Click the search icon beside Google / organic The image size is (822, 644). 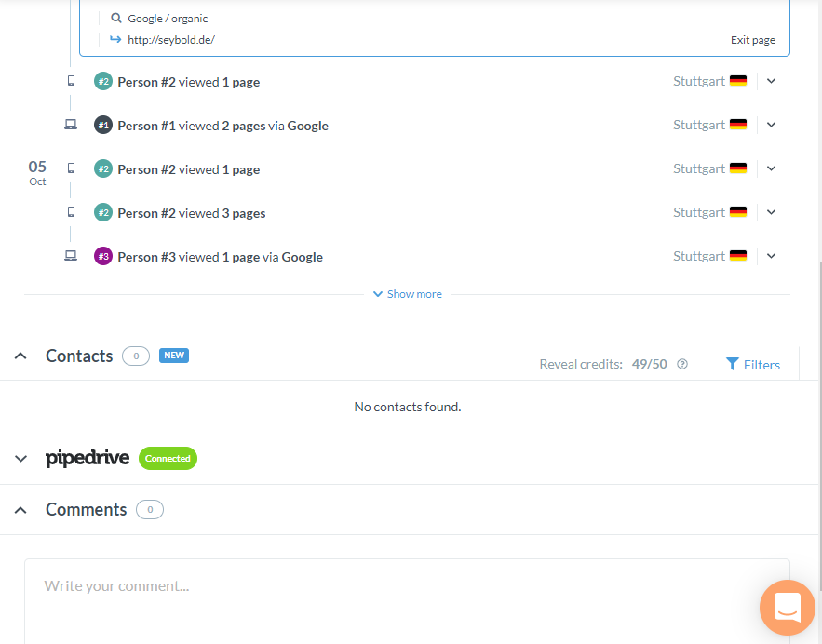(115, 18)
